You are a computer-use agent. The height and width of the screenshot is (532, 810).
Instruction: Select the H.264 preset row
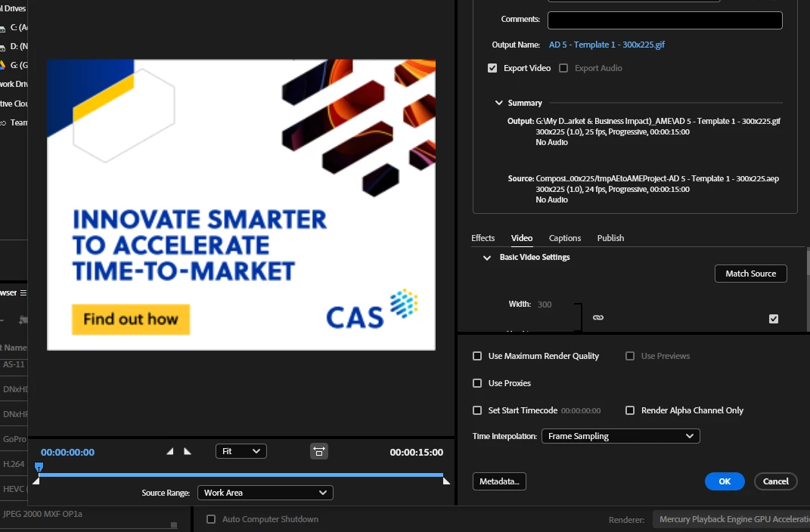[14, 464]
